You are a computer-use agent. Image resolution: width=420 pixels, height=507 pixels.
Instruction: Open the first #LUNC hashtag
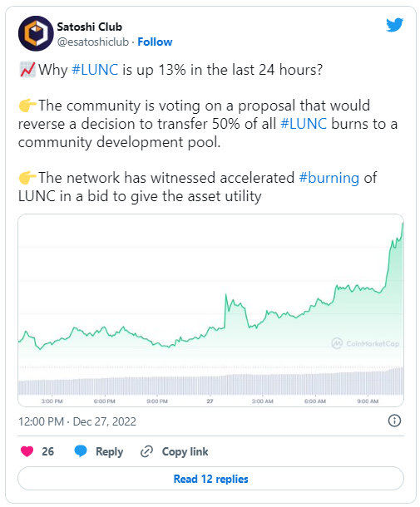(95, 70)
